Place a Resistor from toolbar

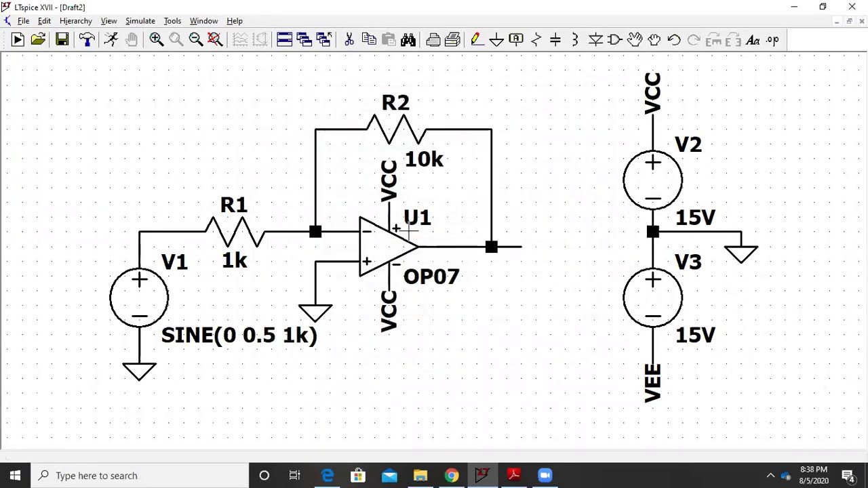536,40
